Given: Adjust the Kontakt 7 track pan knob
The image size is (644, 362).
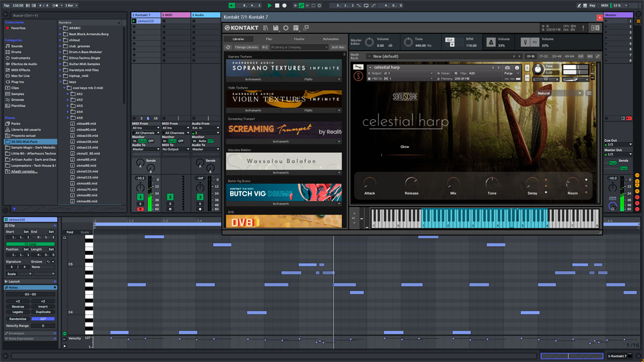Looking at the screenshot, I should click(140, 188).
